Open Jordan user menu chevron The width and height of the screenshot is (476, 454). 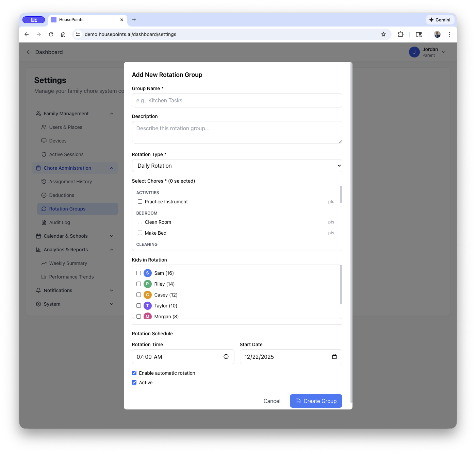click(444, 52)
